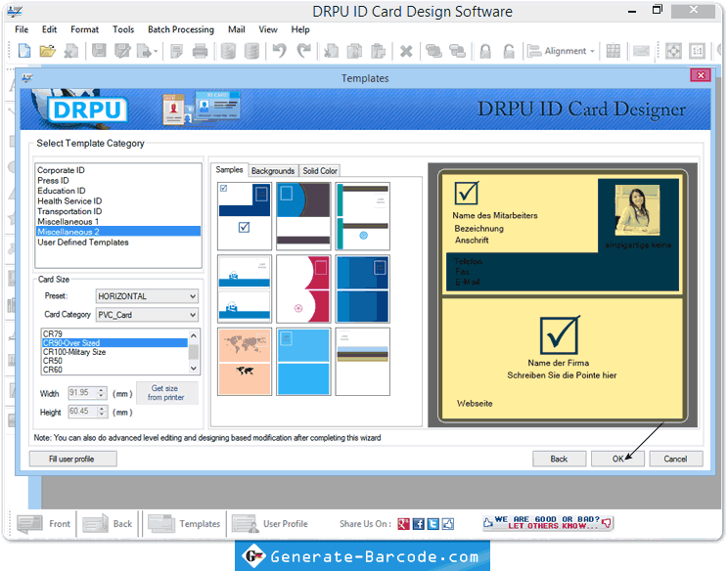Open the File menu

[x=22, y=29]
